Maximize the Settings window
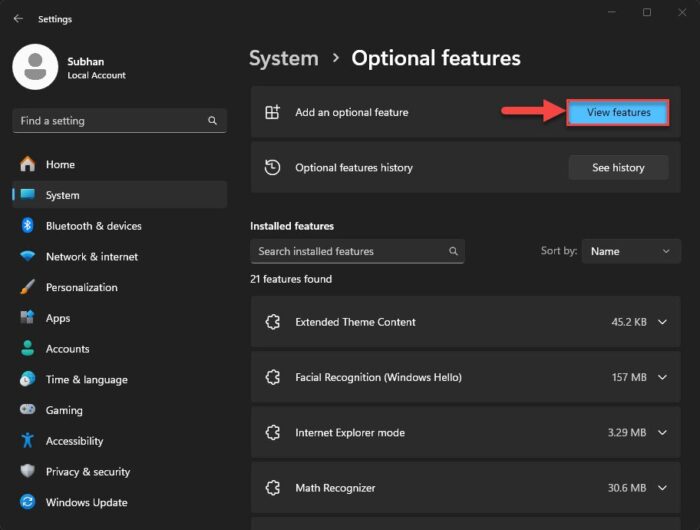 pyautogui.click(x=647, y=12)
